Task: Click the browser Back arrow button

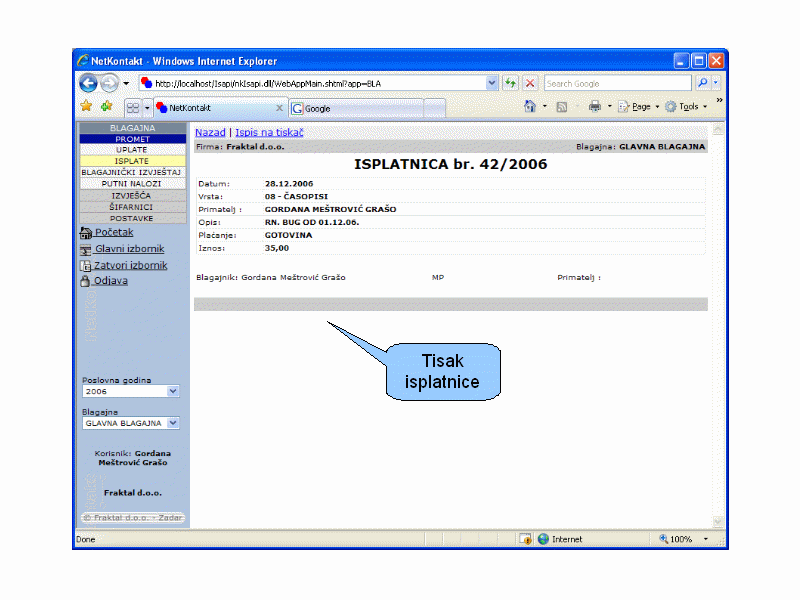Action: click(88, 83)
